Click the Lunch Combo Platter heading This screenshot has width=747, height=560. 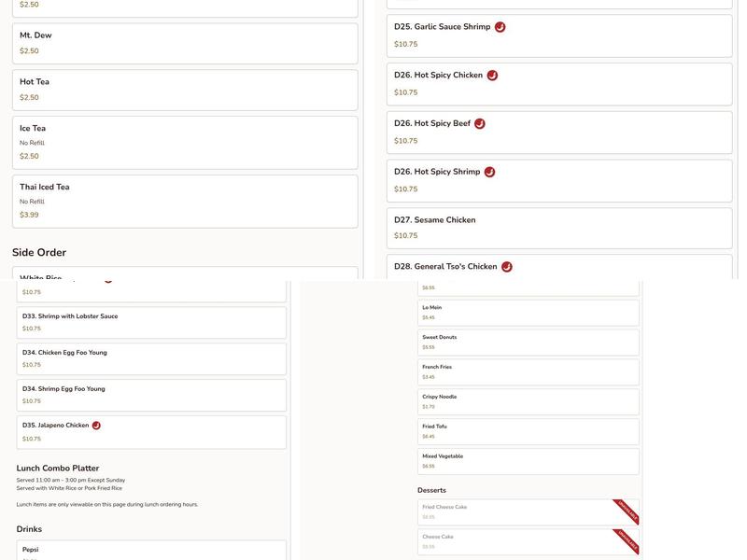click(58, 469)
